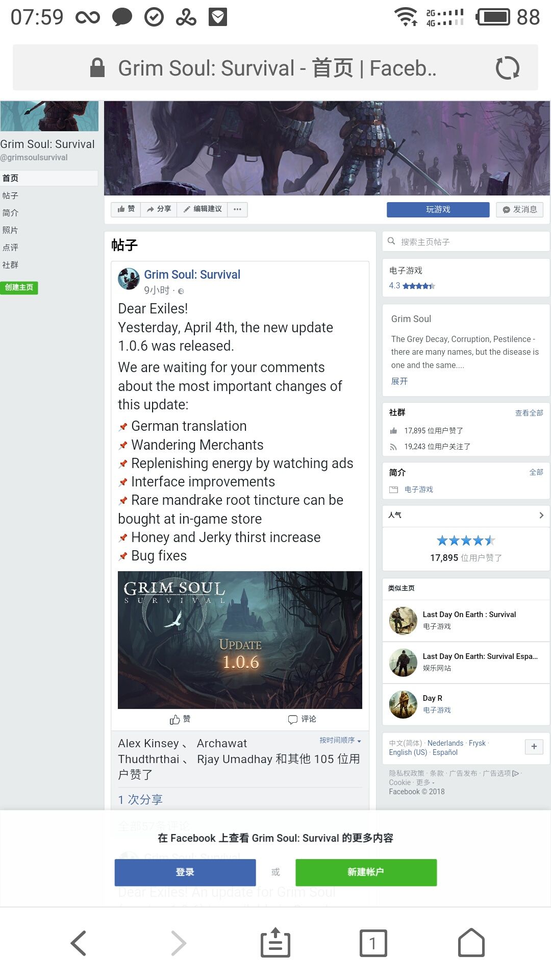Select the 帖子 tab in the sidebar
551x980 pixels.
pos(10,195)
